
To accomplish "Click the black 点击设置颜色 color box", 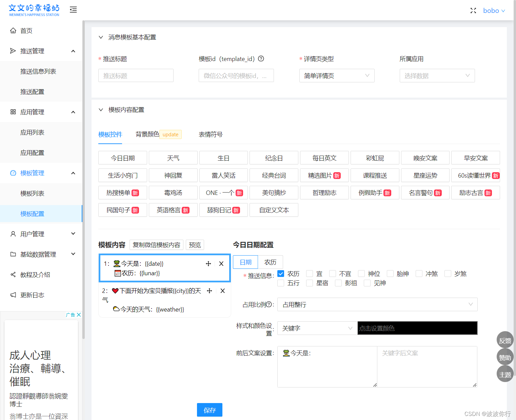I will [x=417, y=328].
